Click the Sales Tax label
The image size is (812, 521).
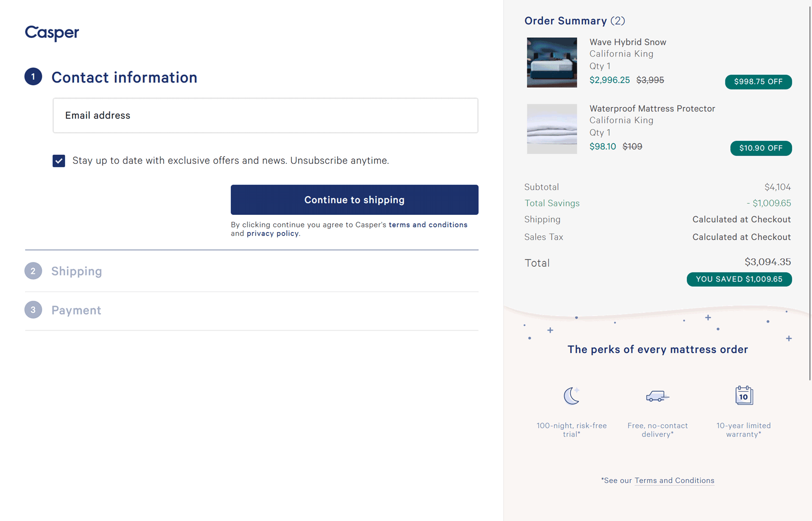[x=544, y=237]
